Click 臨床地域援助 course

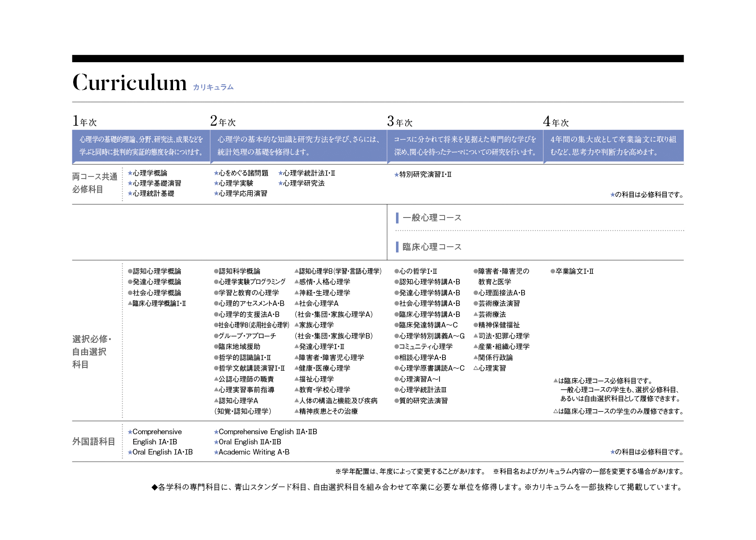point(237,347)
